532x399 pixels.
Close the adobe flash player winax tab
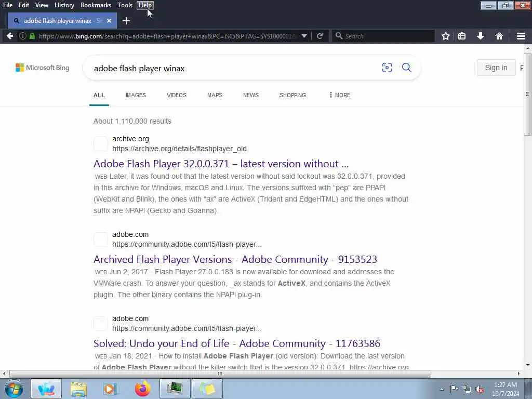[x=109, y=21]
